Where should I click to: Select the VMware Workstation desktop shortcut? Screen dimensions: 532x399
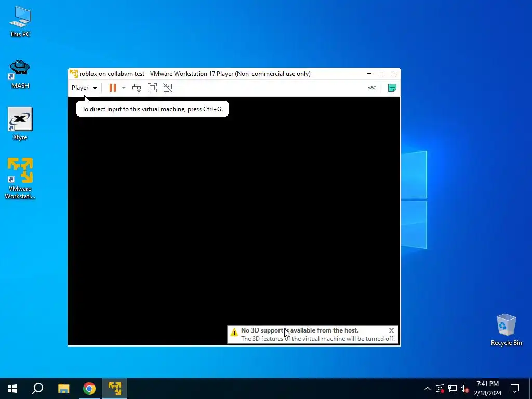click(x=20, y=179)
